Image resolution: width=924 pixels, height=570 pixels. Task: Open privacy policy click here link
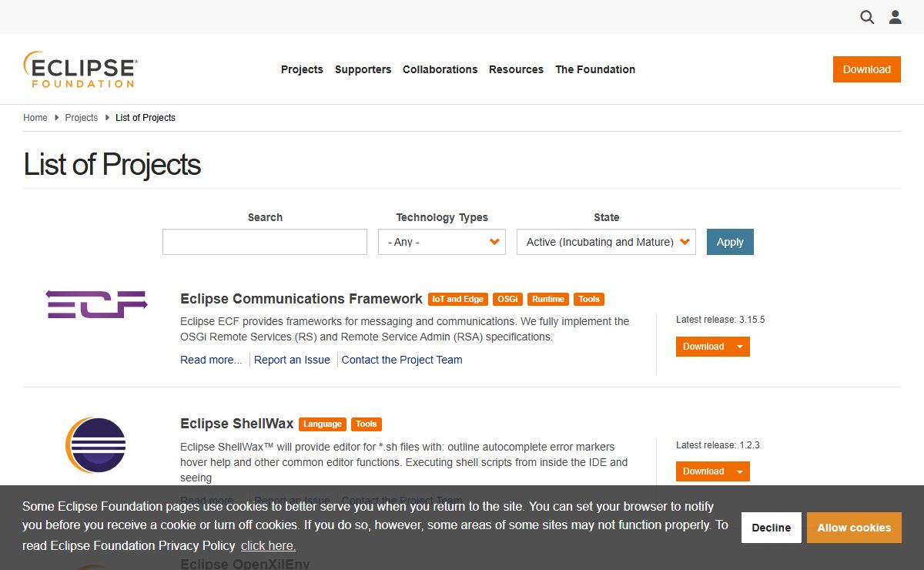tap(268, 545)
